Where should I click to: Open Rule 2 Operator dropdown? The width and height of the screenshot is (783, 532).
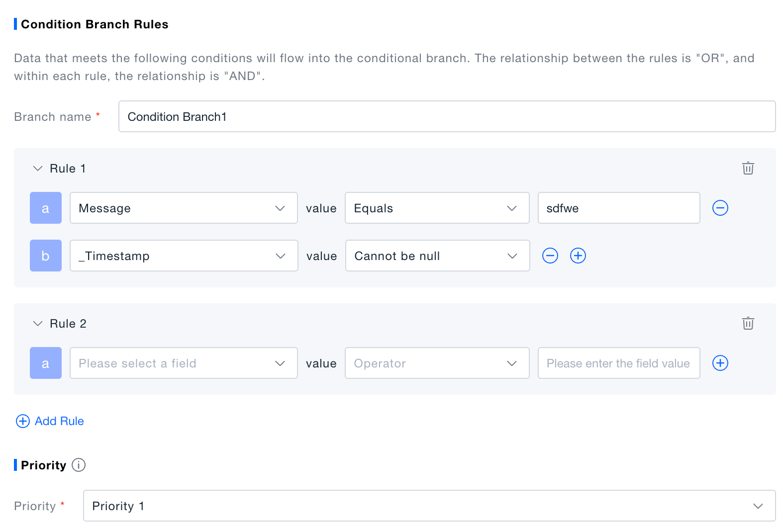(437, 363)
